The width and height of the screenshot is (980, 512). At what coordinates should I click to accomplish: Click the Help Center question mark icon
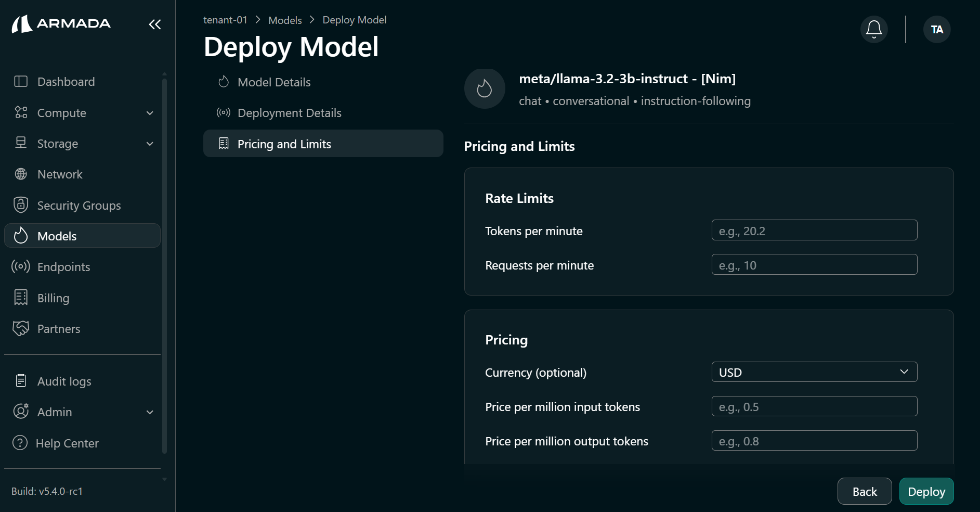pos(20,443)
